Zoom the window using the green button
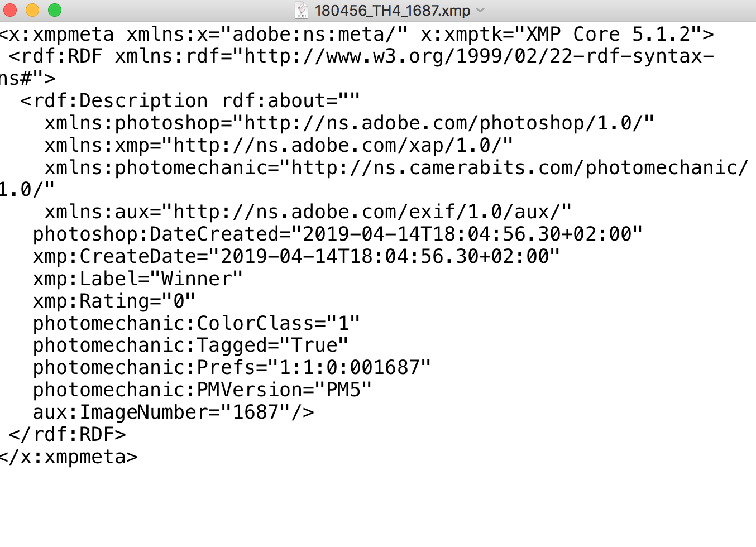Image resolution: width=756 pixels, height=547 pixels. pos(55,10)
